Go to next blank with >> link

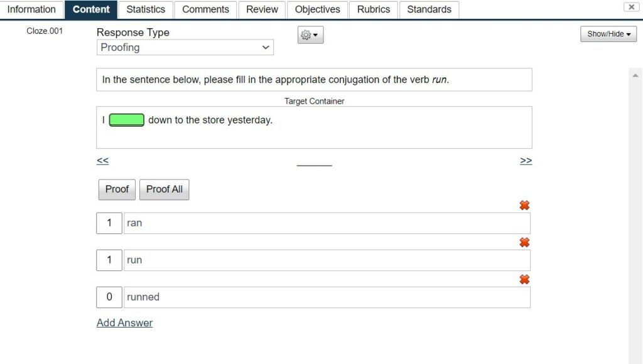tap(526, 161)
